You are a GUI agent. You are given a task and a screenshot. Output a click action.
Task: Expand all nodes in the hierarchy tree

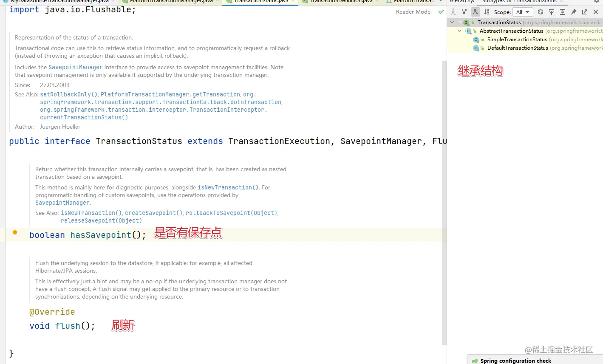point(563,12)
